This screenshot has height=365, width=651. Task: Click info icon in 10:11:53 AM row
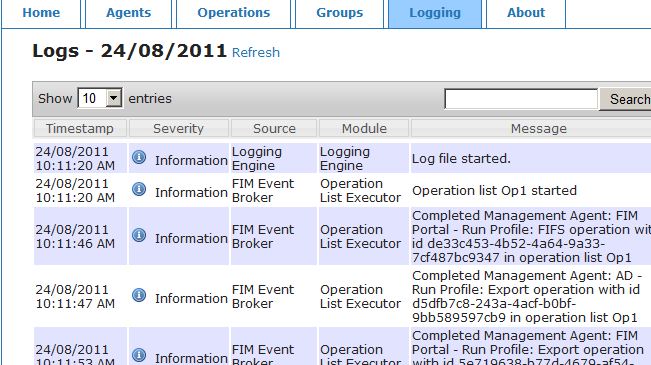click(139, 355)
